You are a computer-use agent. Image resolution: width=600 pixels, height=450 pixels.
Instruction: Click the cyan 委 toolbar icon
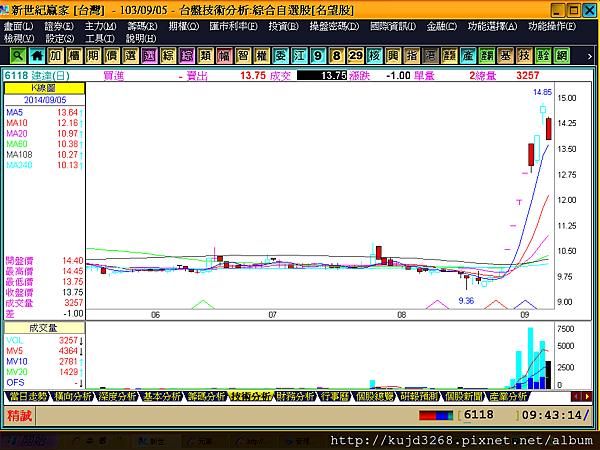pyautogui.click(x=280, y=56)
